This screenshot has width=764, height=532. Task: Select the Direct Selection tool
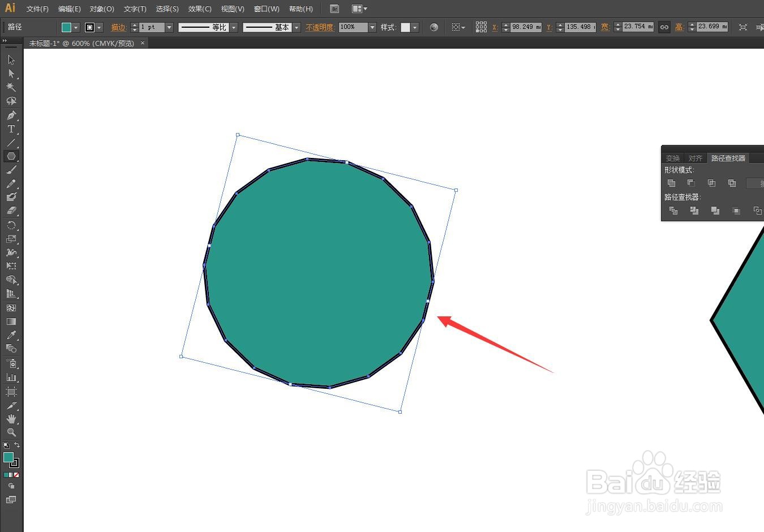(x=11, y=74)
